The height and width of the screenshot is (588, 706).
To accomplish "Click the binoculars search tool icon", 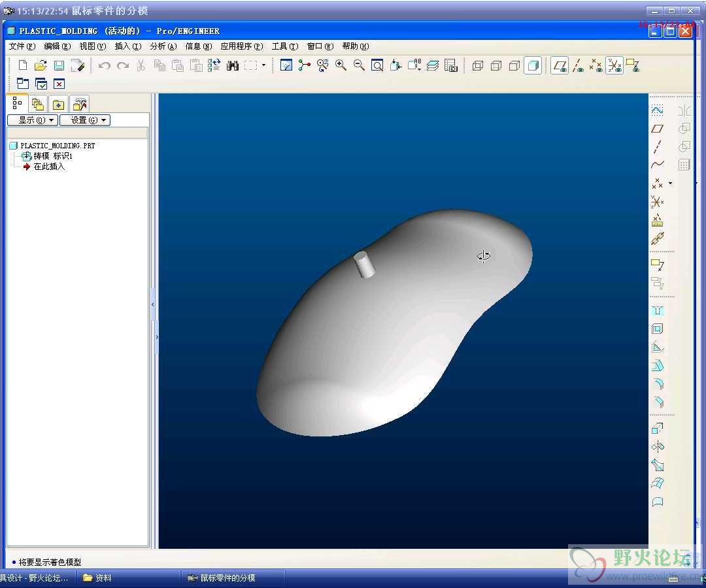I will tap(232, 66).
